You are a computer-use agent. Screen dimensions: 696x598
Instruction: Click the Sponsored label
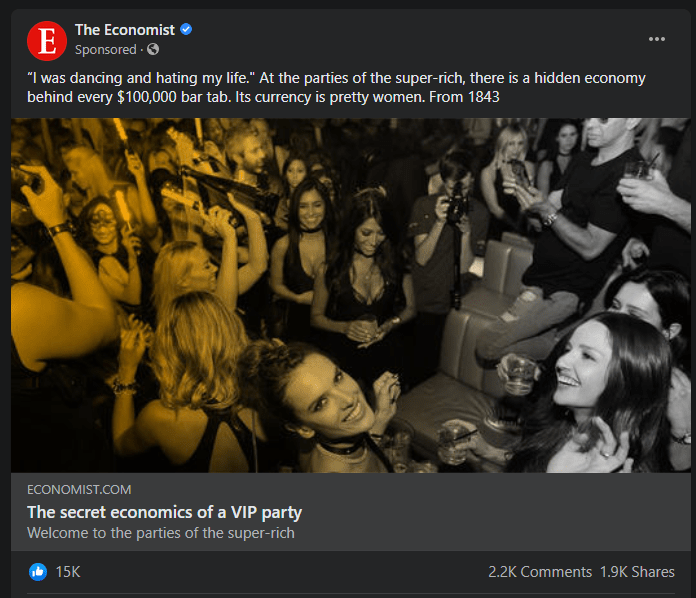point(106,50)
